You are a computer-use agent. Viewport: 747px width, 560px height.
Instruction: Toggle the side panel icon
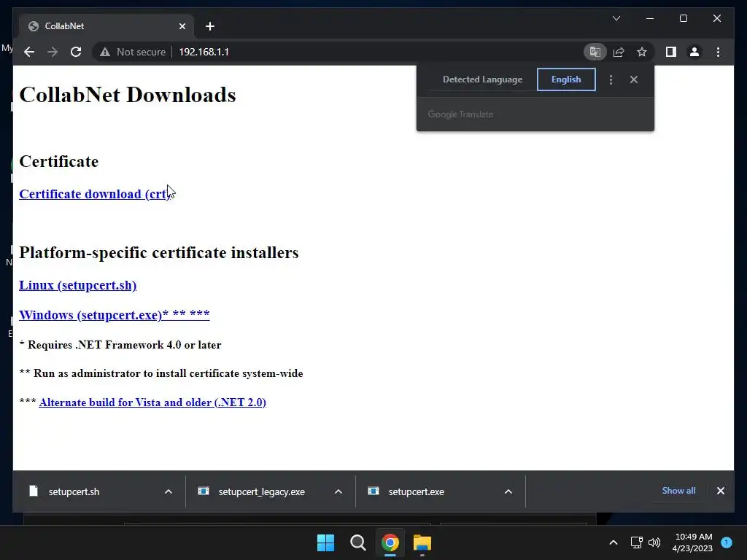[671, 52]
